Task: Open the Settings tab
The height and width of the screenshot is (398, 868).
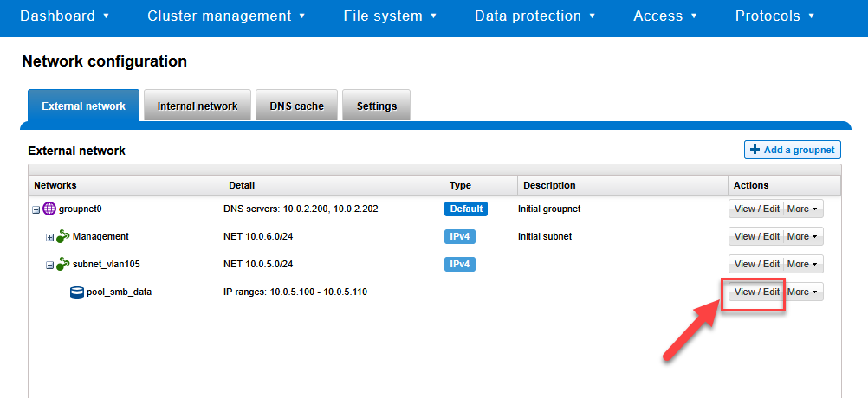Action: (376, 106)
